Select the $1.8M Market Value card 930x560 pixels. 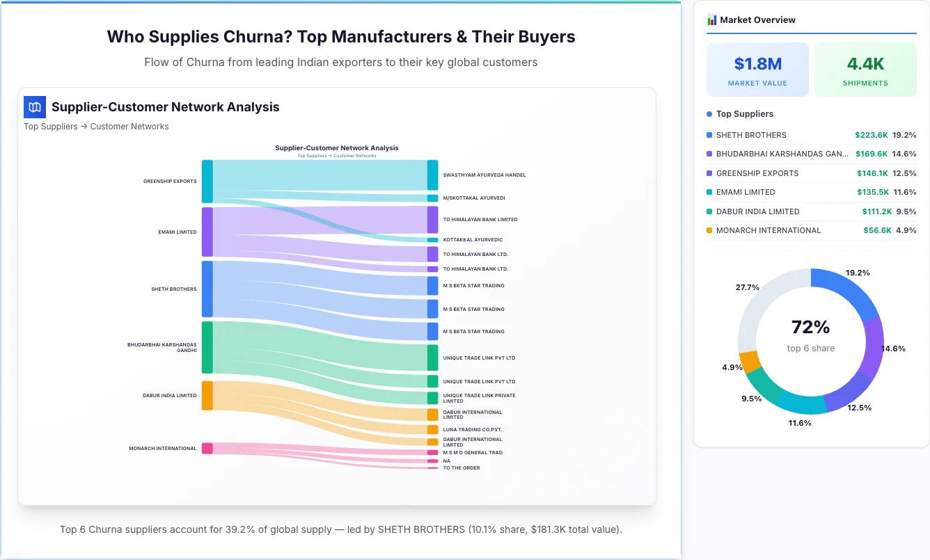point(757,69)
